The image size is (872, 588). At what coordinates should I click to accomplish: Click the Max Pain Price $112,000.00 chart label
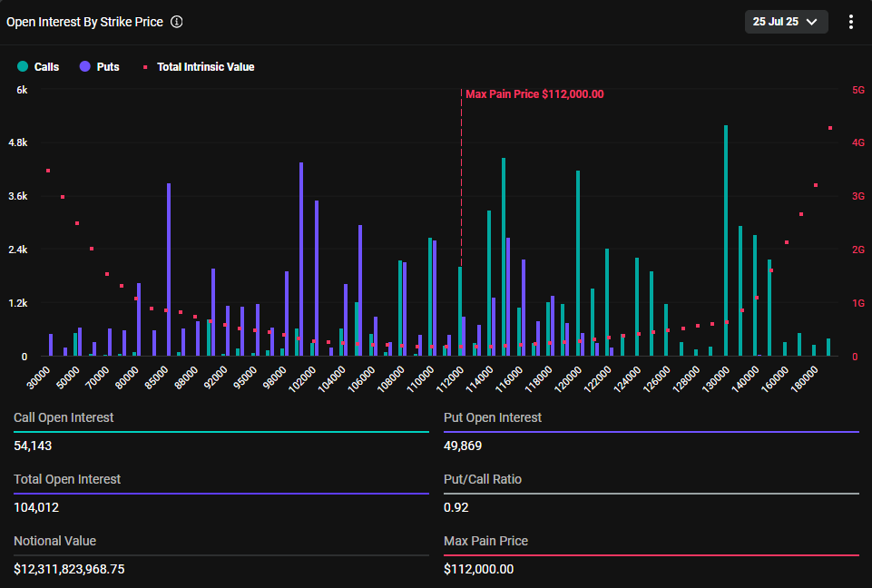(x=534, y=94)
